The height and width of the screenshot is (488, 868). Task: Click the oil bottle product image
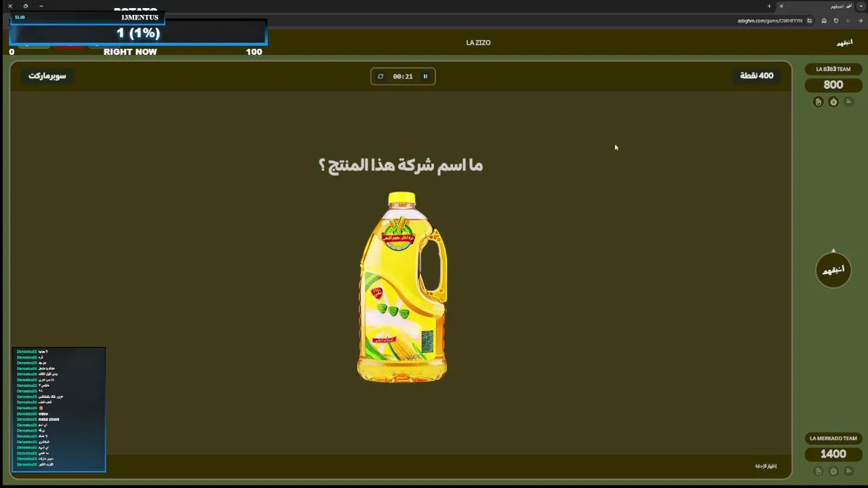402,287
